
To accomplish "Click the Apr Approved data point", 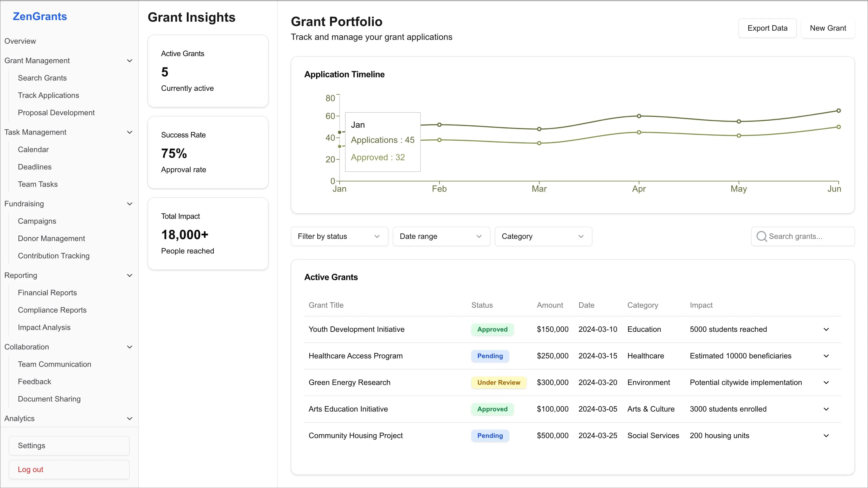I will coord(639,132).
